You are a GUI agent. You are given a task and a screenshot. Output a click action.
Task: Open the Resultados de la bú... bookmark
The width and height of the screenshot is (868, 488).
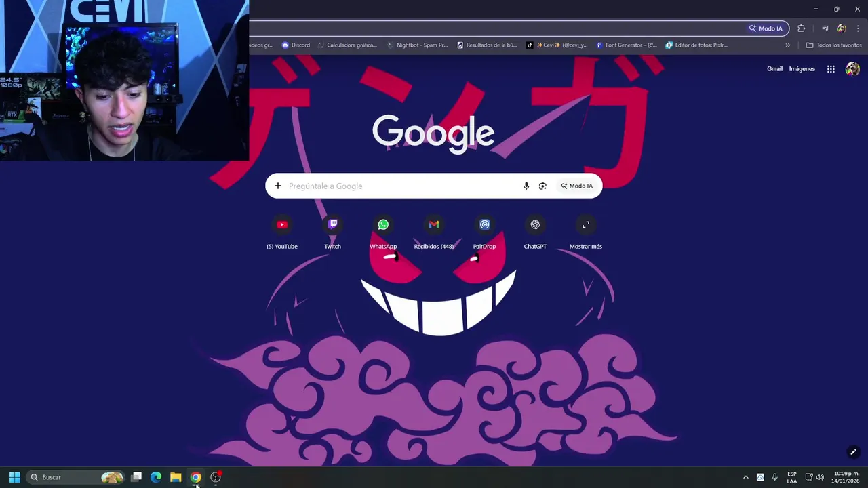point(487,45)
